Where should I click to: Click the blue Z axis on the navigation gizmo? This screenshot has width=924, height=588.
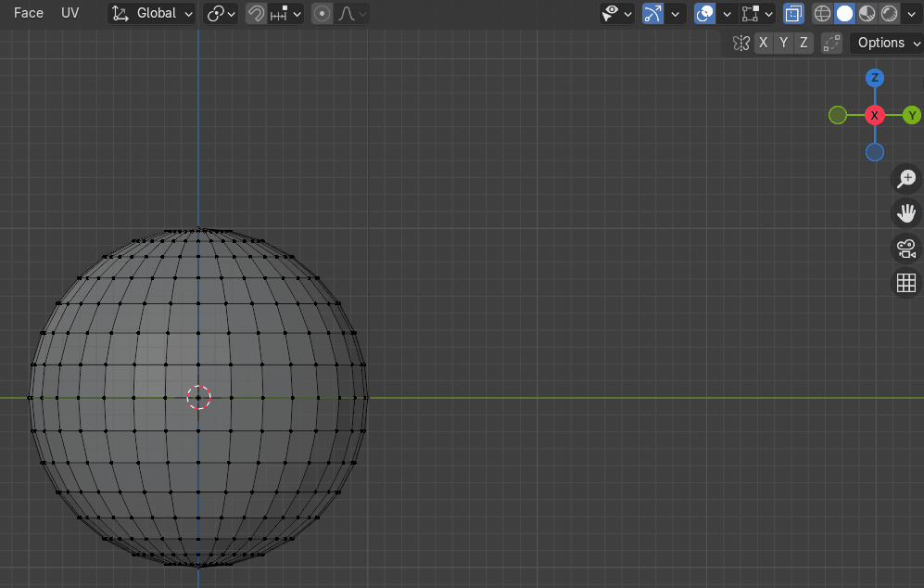point(874,78)
